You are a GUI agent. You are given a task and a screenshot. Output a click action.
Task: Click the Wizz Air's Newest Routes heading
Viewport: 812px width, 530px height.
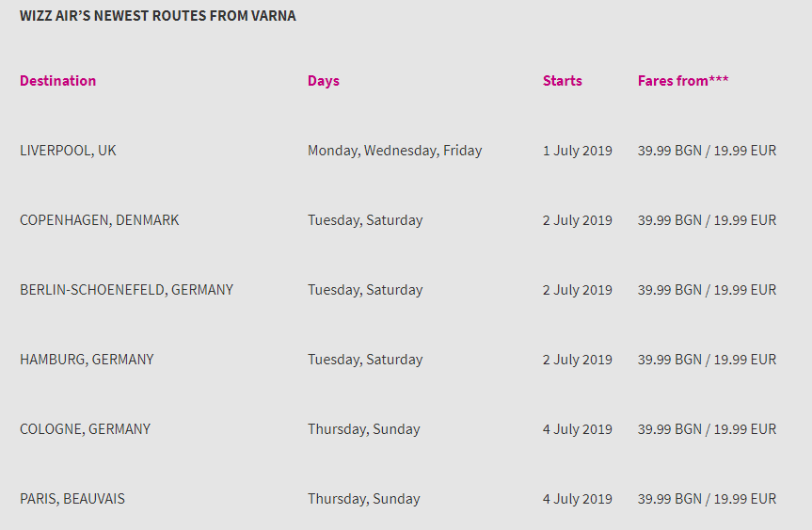tap(158, 16)
